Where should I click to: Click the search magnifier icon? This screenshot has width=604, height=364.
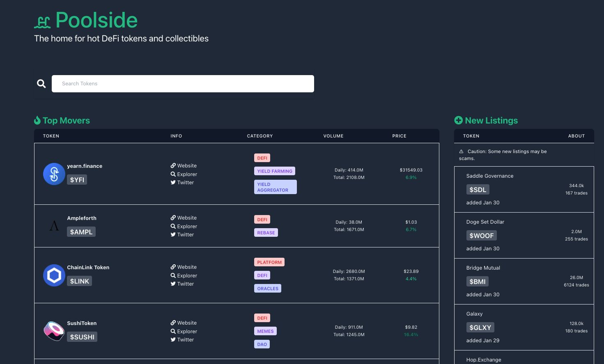[41, 84]
